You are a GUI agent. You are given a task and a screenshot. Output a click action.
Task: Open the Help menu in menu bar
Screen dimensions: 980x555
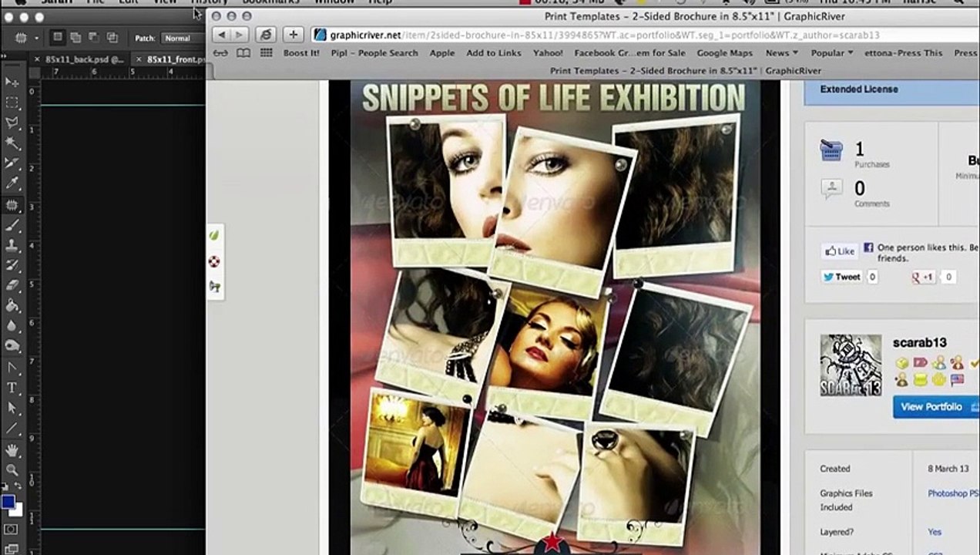(x=380, y=2)
